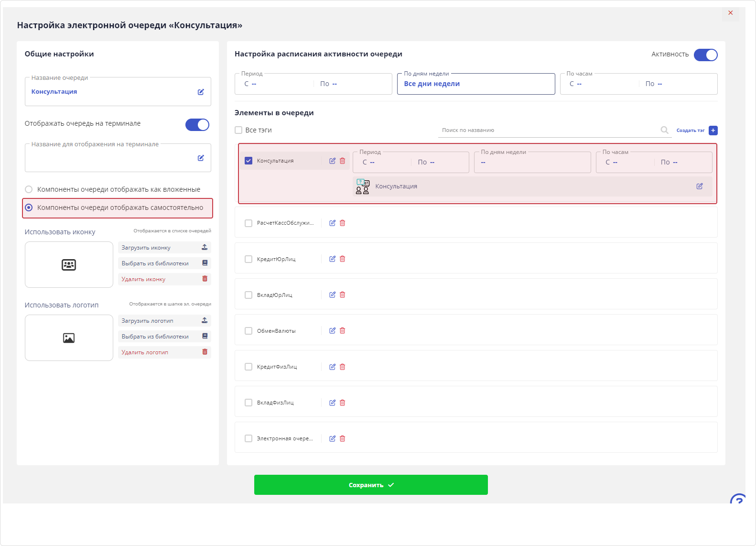Screen dimensions: 756x546
Task: Open the days of week dropdown
Action: pos(476,84)
